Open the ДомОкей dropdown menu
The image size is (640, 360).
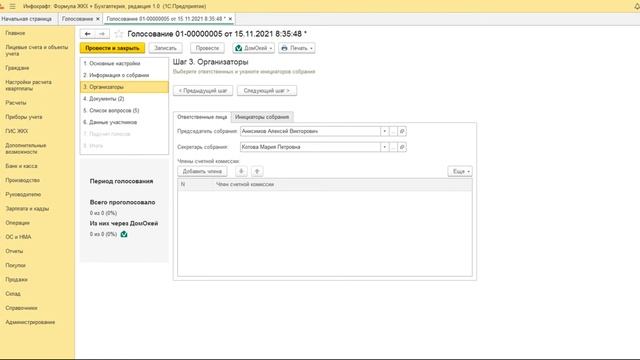click(x=253, y=48)
